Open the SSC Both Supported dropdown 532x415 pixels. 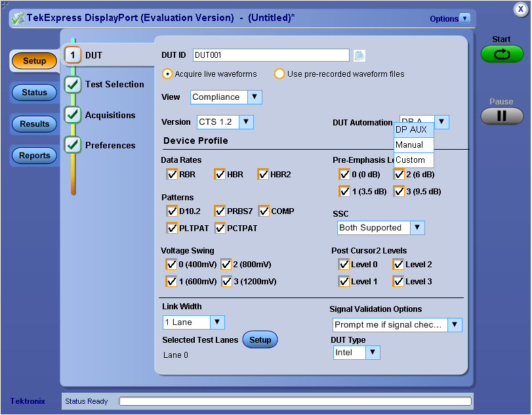tap(380, 228)
